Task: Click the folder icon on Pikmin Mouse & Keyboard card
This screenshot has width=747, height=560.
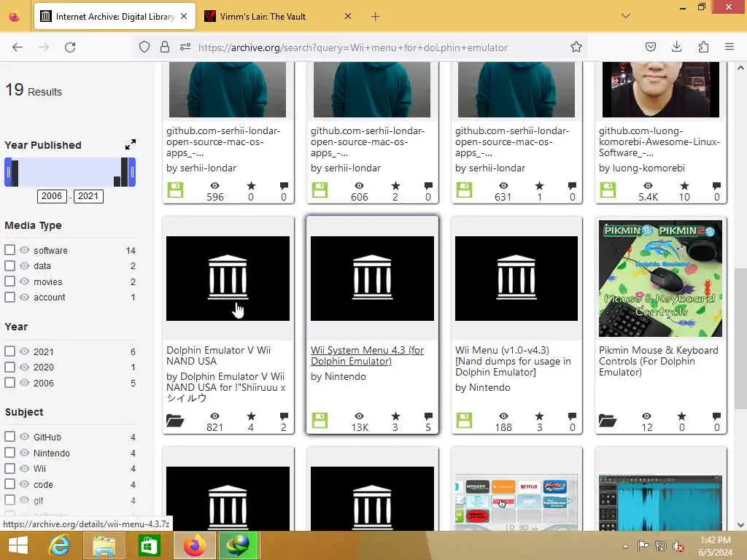Action: pyautogui.click(x=608, y=421)
